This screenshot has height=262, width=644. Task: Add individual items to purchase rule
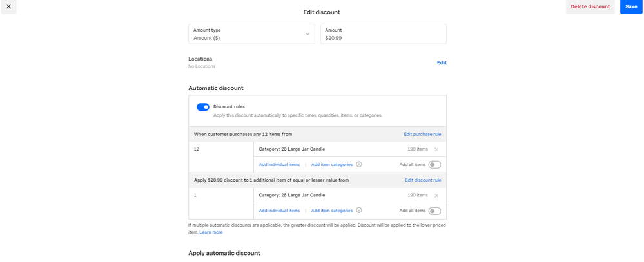[279, 164]
